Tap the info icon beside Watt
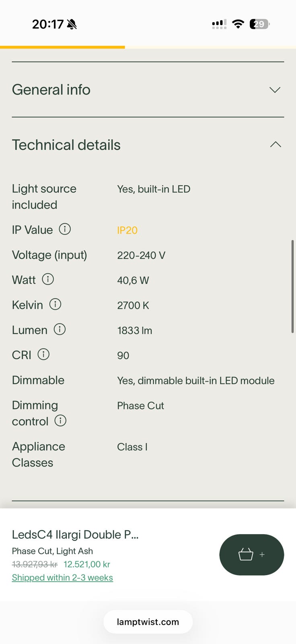Image resolution: width=296 pixels, height=644 pixels. click(x=48, y=279)
